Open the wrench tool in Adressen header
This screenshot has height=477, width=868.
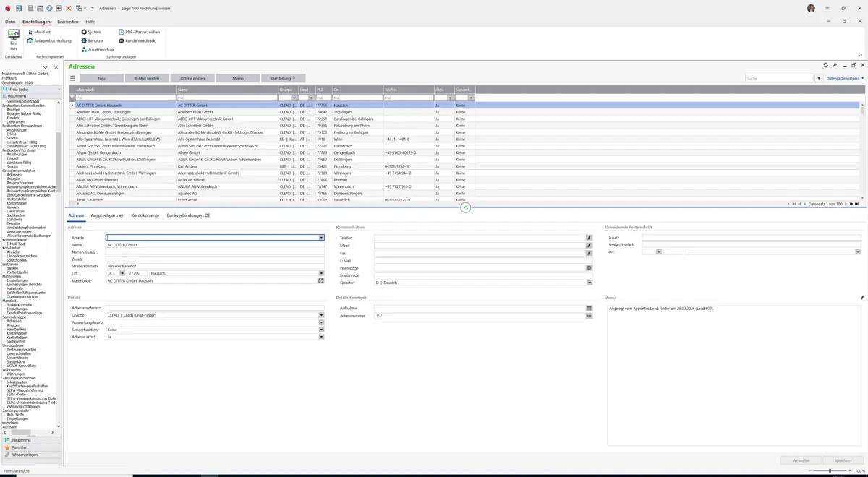point(835,66)
